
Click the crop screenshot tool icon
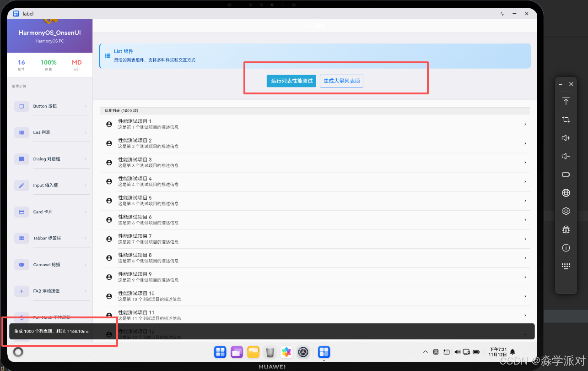(566, 120)
